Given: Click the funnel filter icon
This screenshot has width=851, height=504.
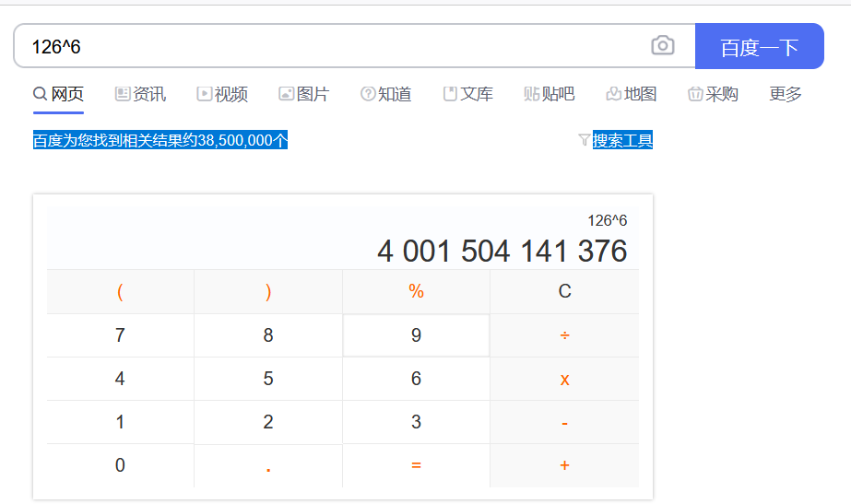Looking at the screenshot, I should [584, 141].
